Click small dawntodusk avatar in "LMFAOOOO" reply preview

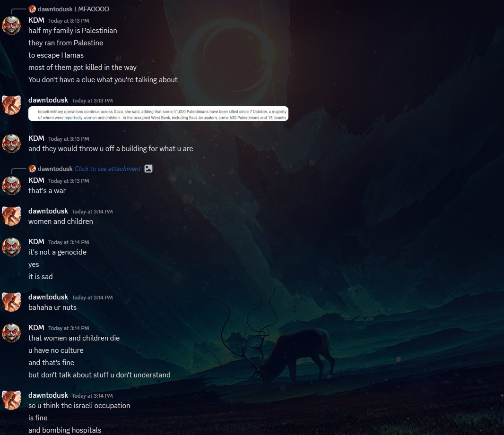(x=32, y=9)
